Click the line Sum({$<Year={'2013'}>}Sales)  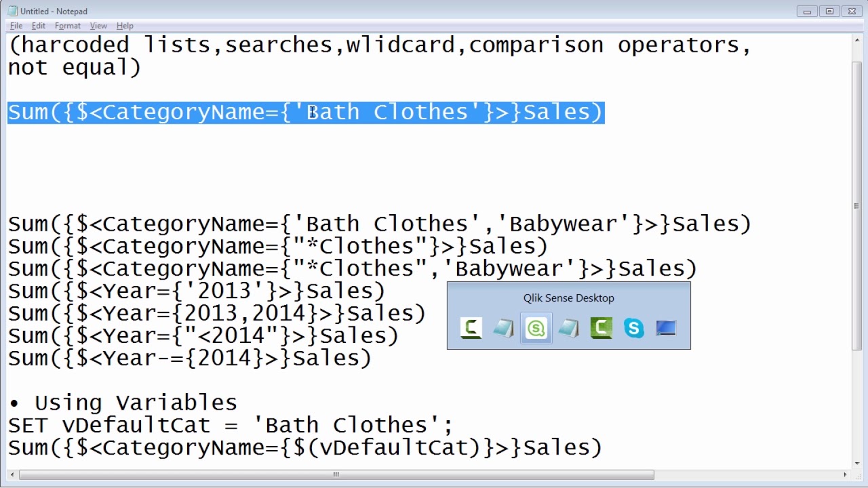click(x=197, y=291)
